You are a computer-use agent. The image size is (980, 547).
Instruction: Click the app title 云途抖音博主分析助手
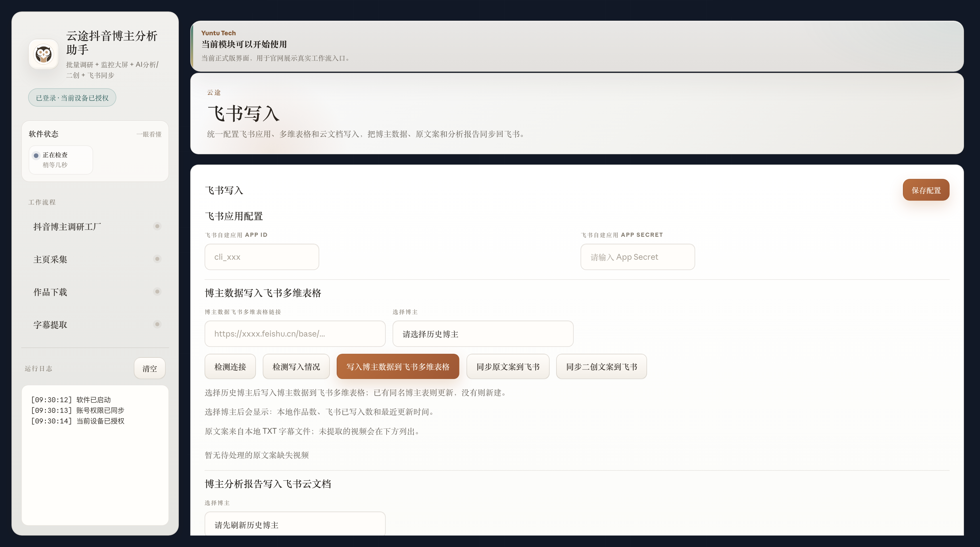click(112, 43)
